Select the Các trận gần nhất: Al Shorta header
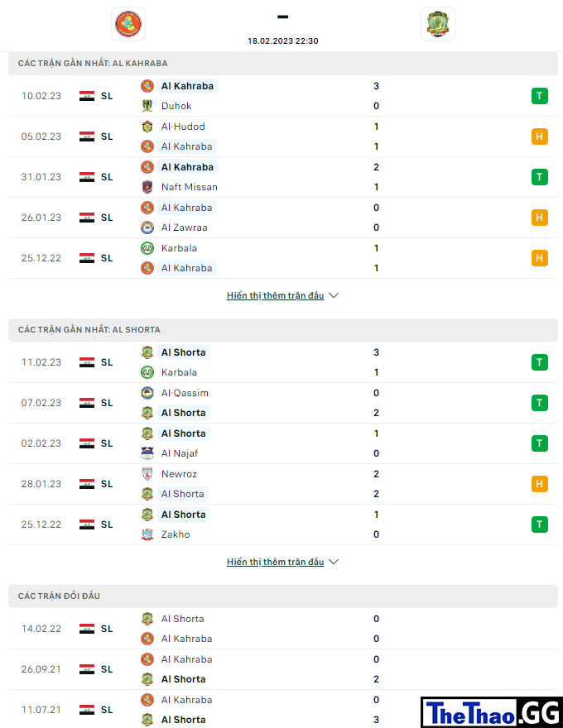Image resolution: width=563 pixels, height=728 pixels. click(x=283, y=330)
